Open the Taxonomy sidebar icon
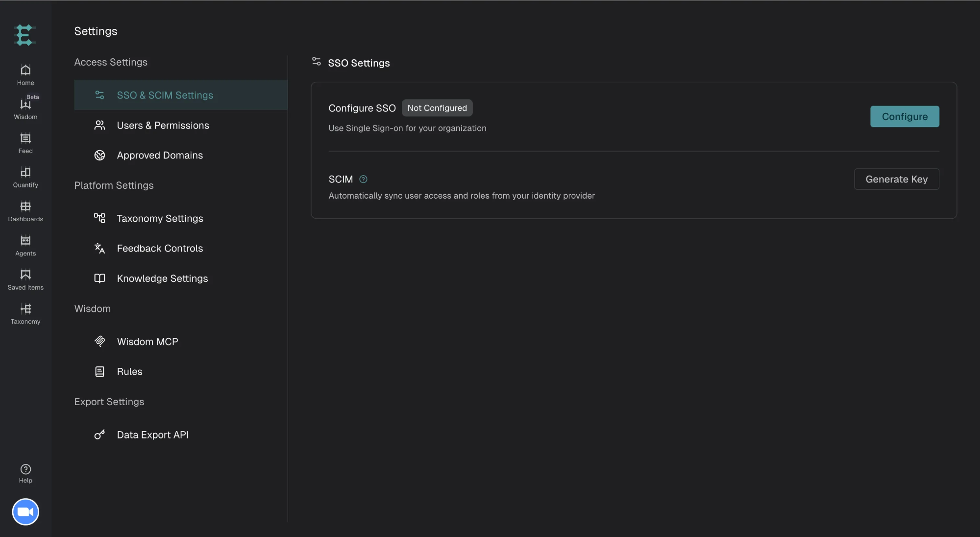The width and height of the screenshot is (980, 537). tap(25, 308)
